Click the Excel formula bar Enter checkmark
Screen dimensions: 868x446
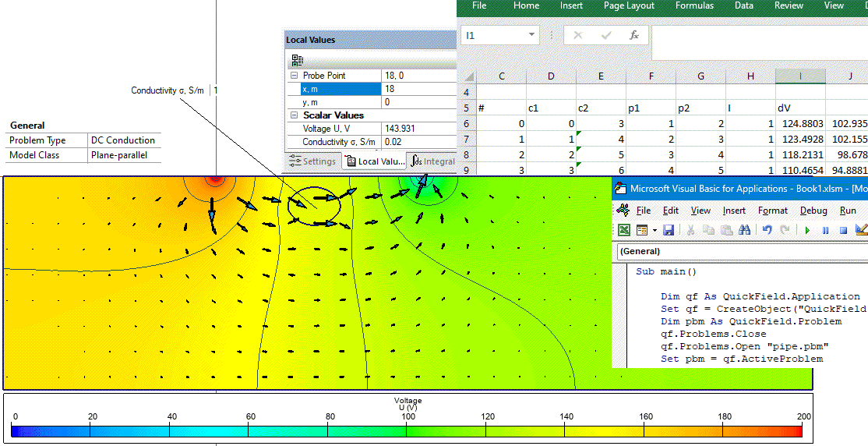pyautogui.click(x=607, y=35)
